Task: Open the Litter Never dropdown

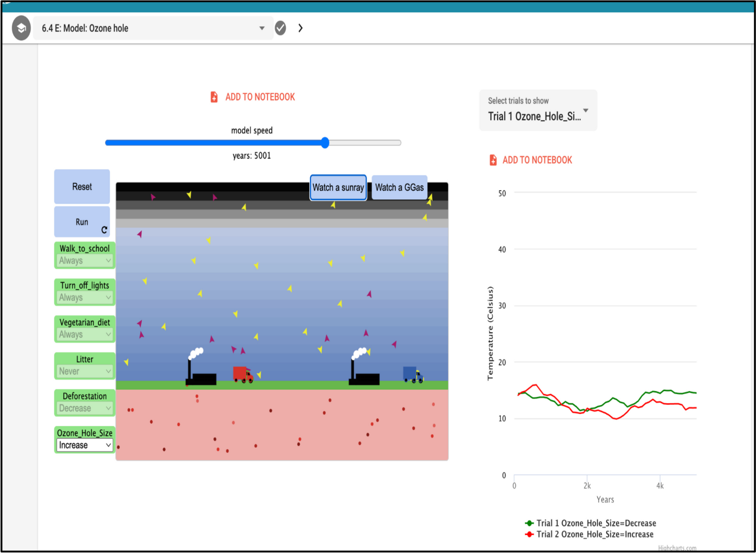Action: [85, 371]
